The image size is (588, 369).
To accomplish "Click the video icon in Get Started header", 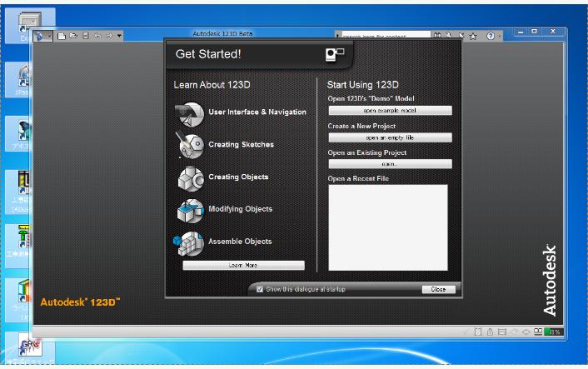I will 335,55.
